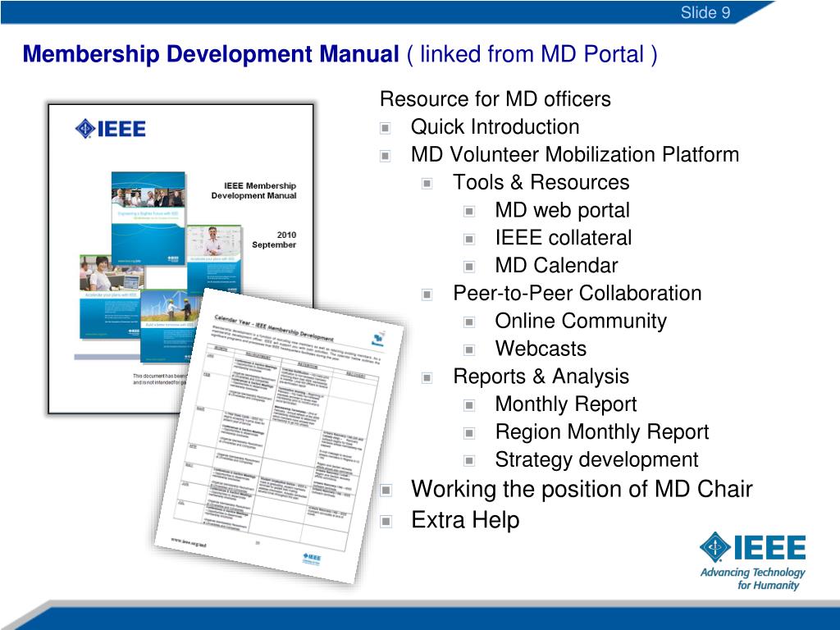Screen dimensions: 840x630
Task: Select the 'Monthly Report' item
Action: tap(566, 404)
